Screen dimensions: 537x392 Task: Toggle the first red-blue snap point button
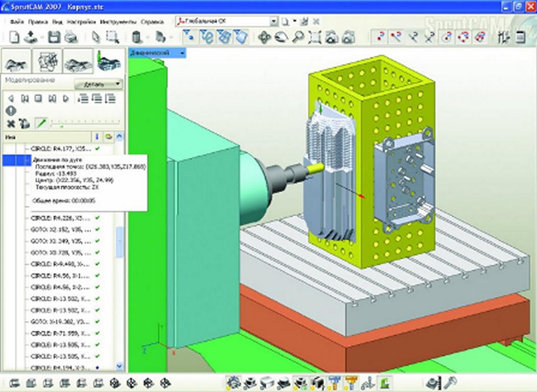pos(380,37)
